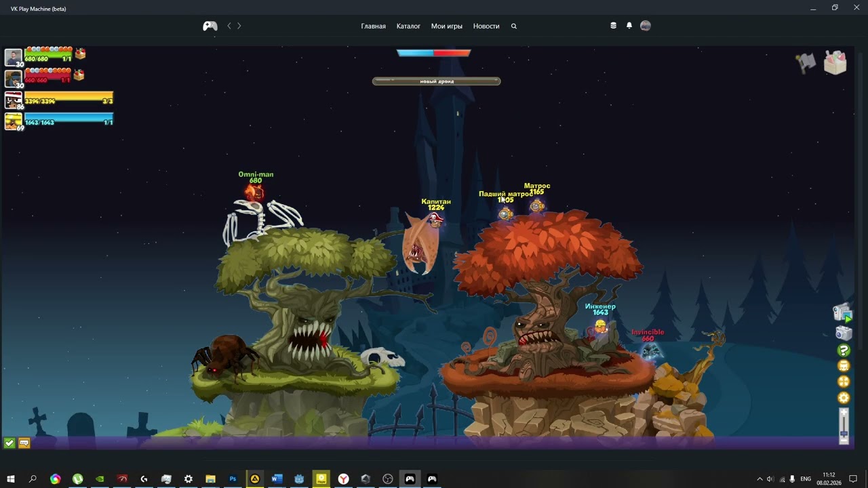Open the volume control in system tray

coord(770,479)
